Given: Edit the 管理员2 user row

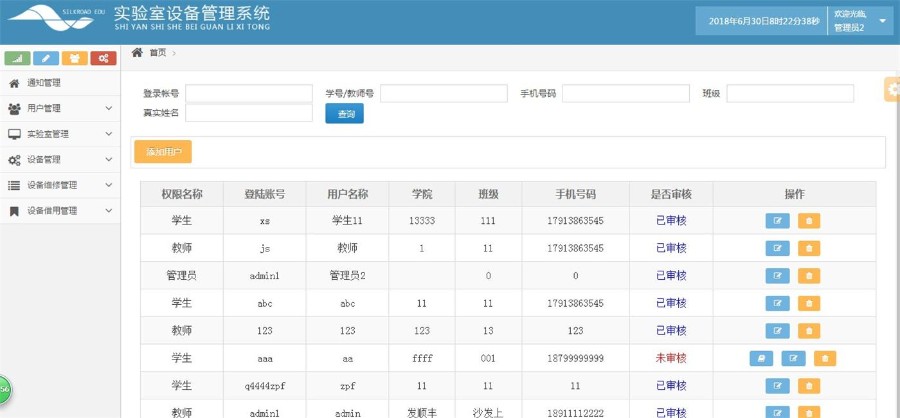Looking at the screenshot, I should coord(777,276).
